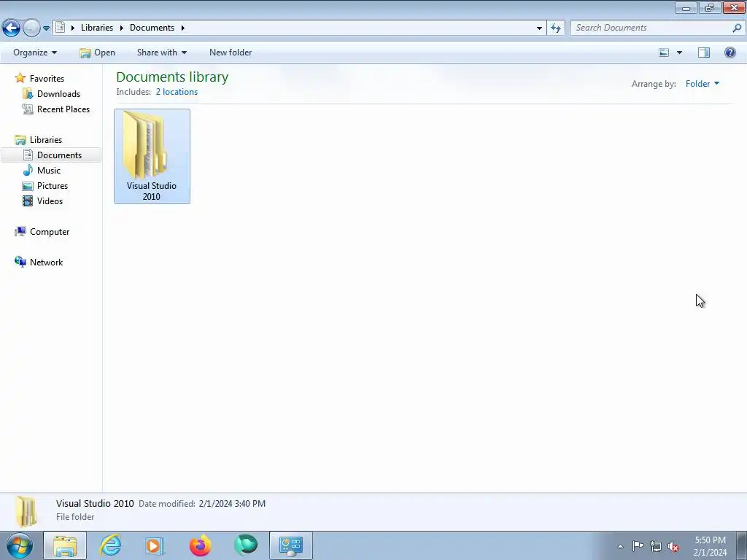This screenshot has height=560, width=747.
Task: Open the recent pages dropdown arrow
Action: 46,28
